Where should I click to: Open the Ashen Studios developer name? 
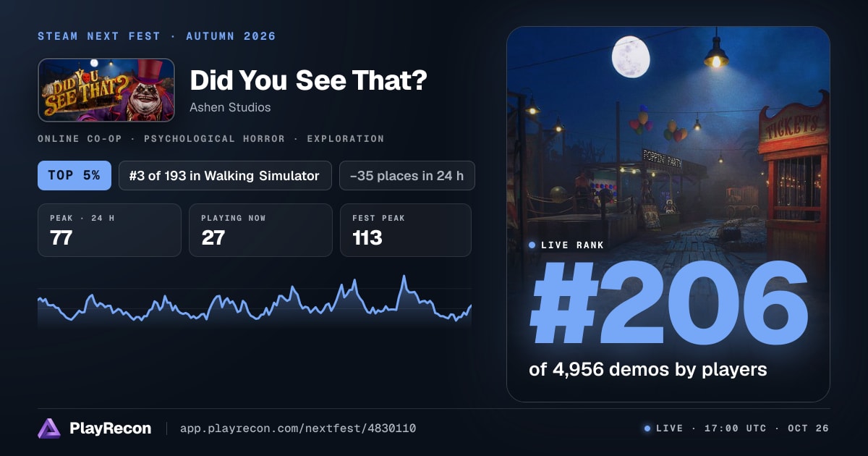coord(230,107)
